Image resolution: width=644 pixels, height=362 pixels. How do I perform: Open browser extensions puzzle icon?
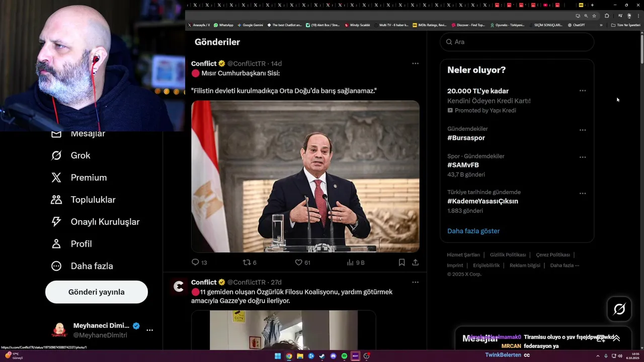coord(607,16)
